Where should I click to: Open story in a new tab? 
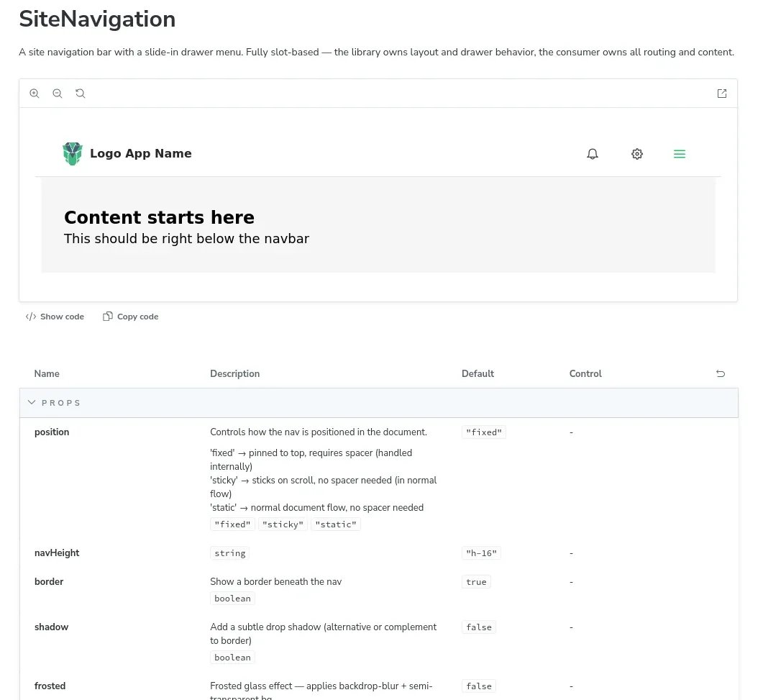[x=721, y=94]
